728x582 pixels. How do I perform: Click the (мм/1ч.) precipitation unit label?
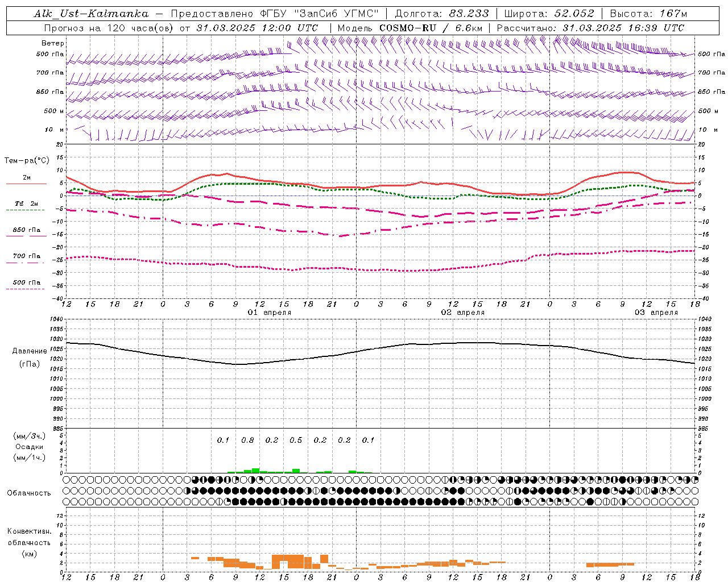click(x=29, y=458)
